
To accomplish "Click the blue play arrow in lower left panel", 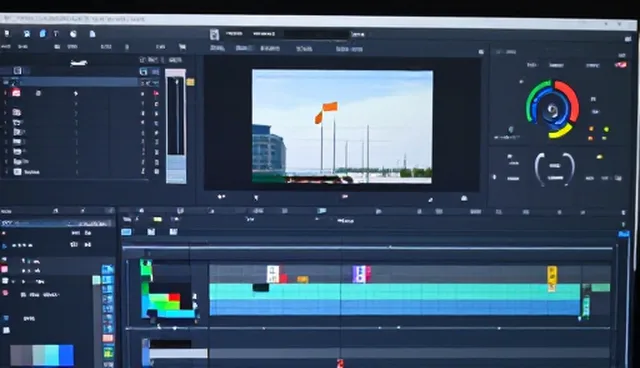I will click(x=4, y=246).
